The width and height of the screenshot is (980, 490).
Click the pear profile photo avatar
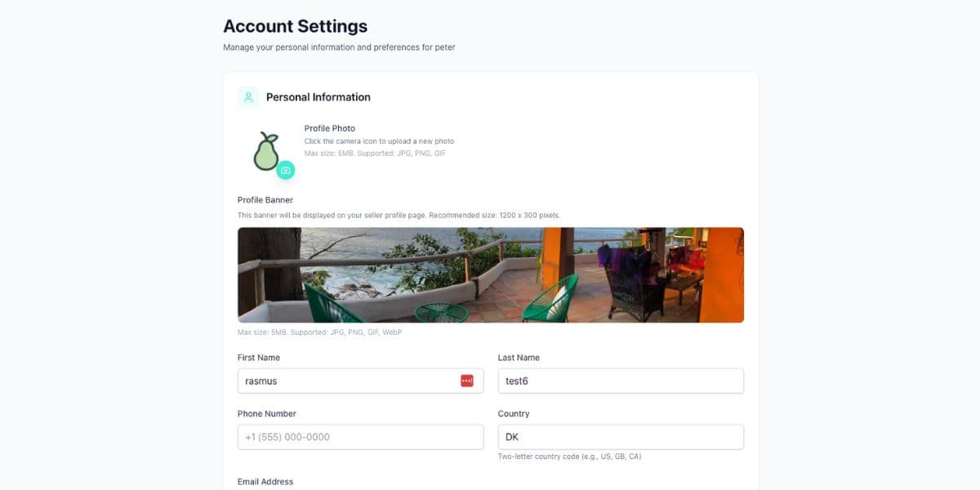pos(265,151)
